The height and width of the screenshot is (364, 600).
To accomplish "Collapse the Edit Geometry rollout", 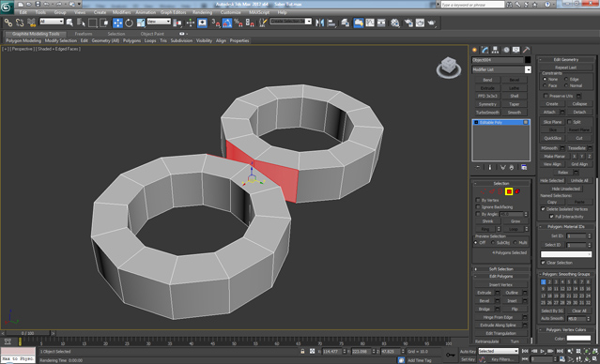I will pyautogui.click(x=566, y=59).
